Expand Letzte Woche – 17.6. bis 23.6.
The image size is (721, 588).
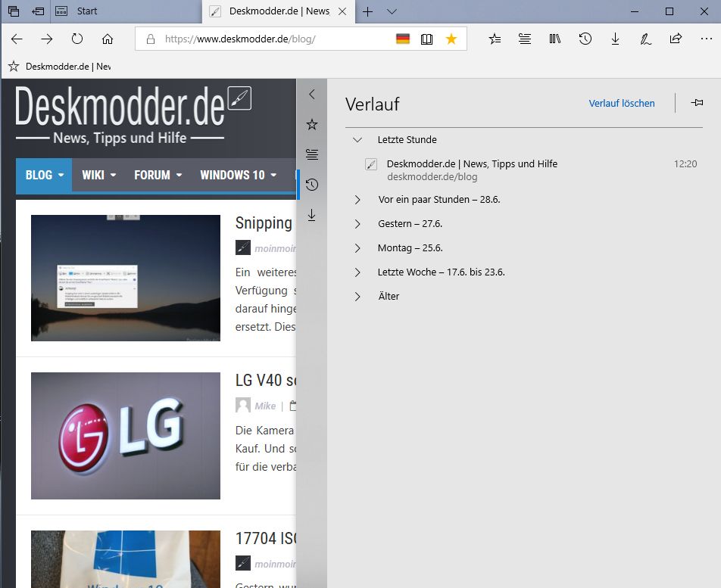pos(357,272)
